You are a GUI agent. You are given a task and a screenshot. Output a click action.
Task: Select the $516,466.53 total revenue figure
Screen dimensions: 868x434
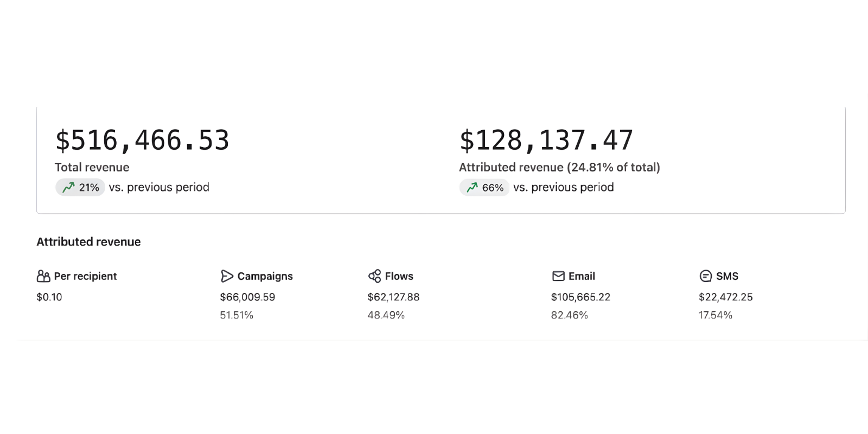(142, 140)
